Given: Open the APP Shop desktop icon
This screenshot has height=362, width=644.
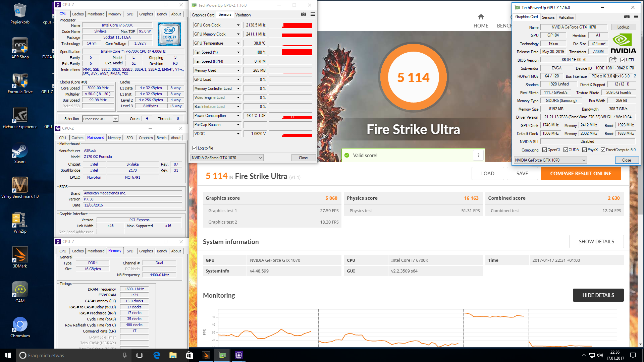Looking at the screenshot, I should pos(20,49).
